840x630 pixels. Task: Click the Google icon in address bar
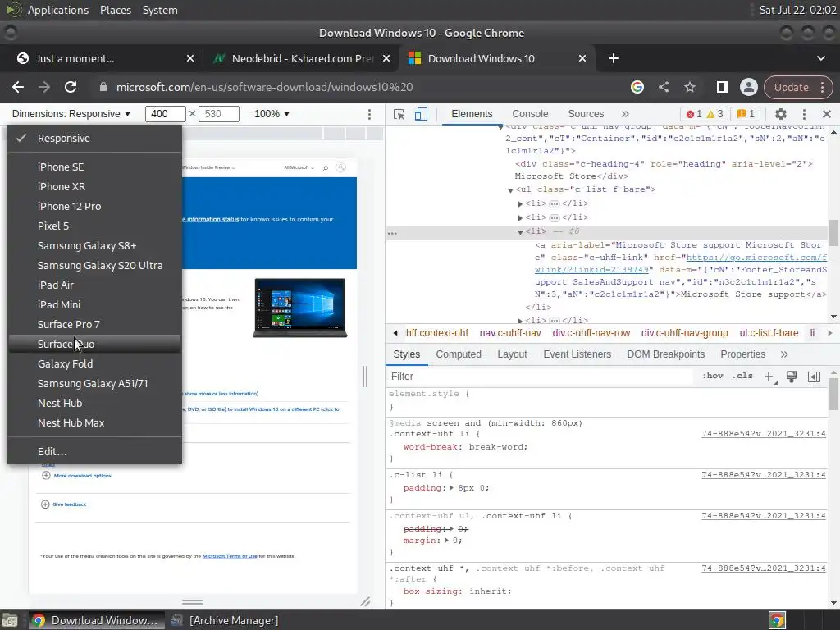coord(637,87)
